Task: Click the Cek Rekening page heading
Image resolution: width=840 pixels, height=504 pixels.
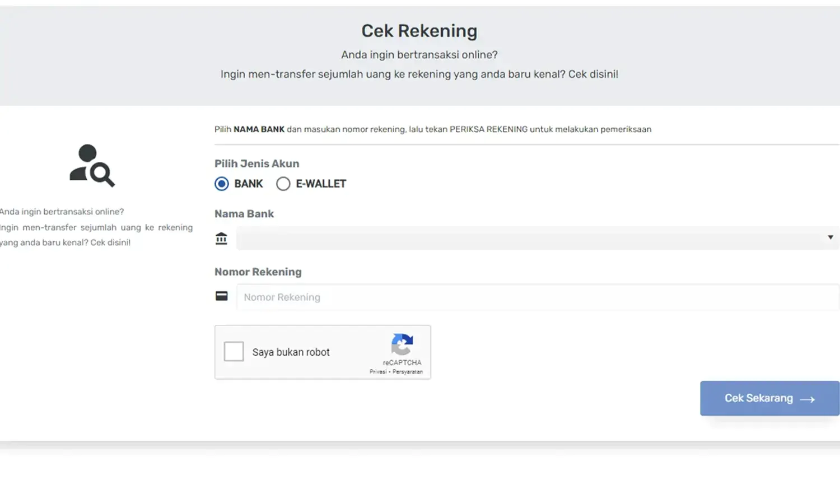Action: coord(419,31)
